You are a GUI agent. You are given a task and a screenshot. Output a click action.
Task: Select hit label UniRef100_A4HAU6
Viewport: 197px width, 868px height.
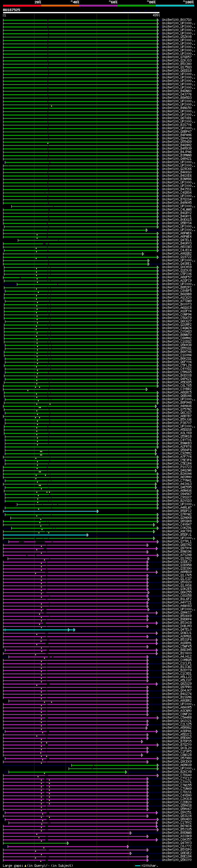(x=177, y=406)
